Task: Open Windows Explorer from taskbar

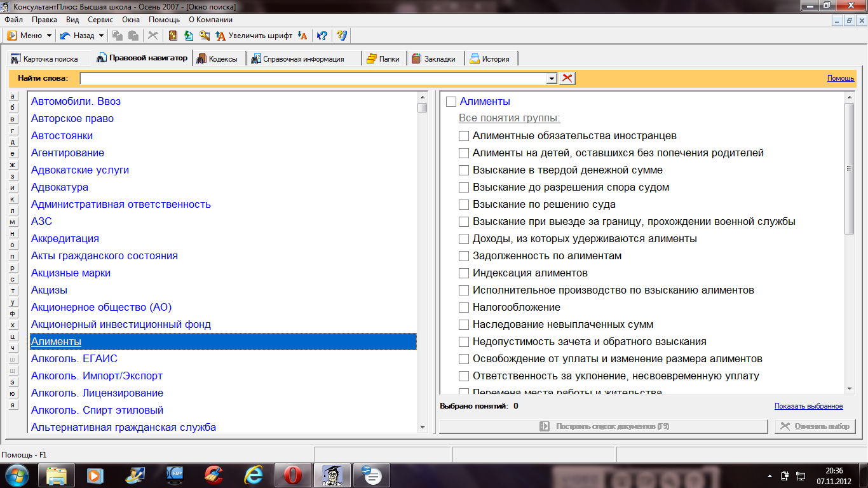Action: click(x=57, y=475)
